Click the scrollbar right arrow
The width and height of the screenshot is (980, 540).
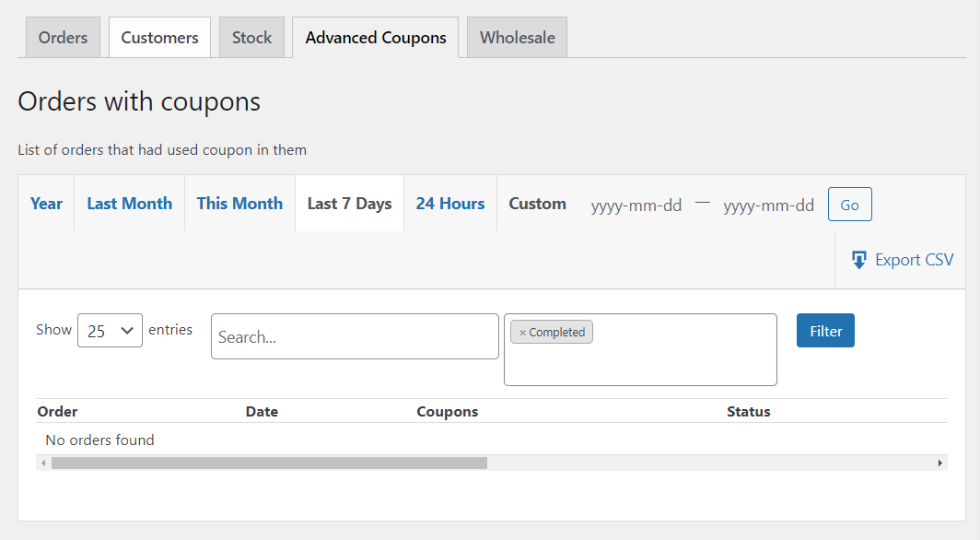(940, 464)
